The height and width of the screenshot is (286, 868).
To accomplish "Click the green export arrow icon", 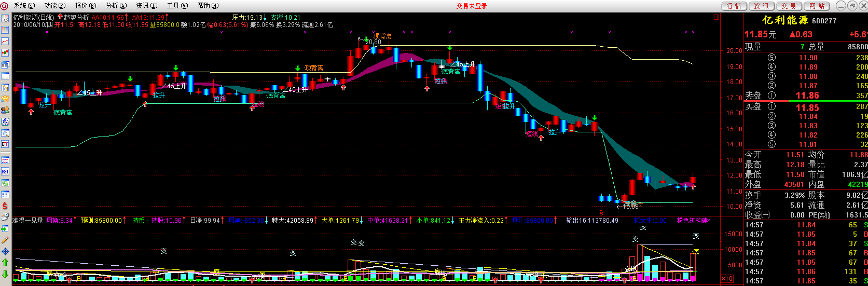I will [x=5, y=228].
